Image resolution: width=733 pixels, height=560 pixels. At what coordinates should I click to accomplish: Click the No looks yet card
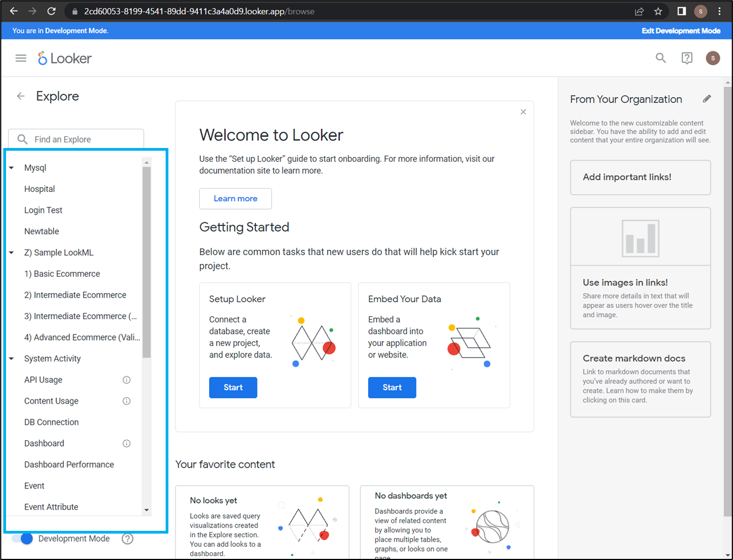click(262, 521)
